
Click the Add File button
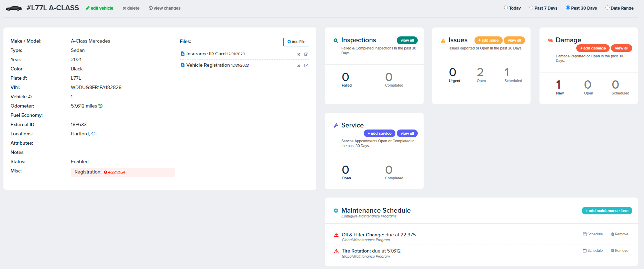[296, 42]
